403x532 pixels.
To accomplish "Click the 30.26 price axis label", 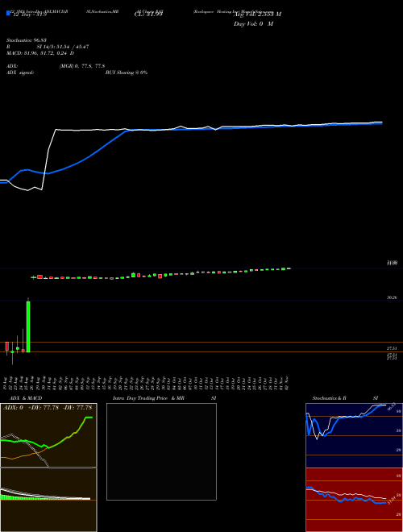I will (393, 297).
